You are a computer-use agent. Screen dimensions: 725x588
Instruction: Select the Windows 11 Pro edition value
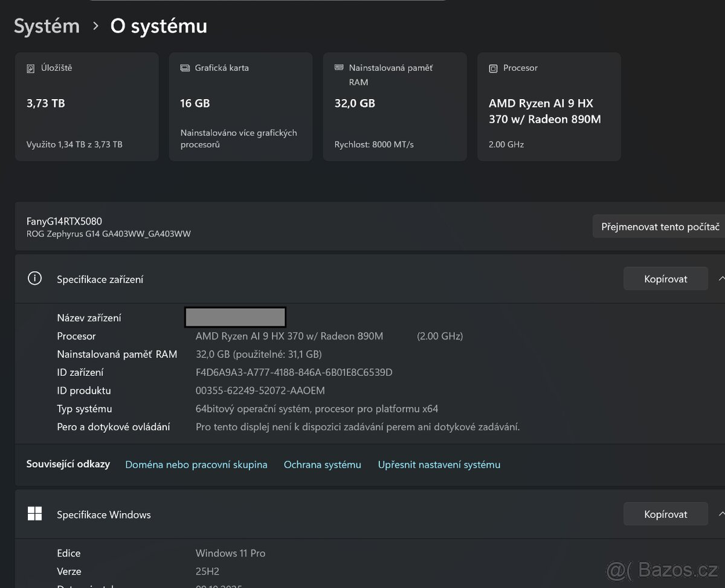pyautogui.click(x=230, y=553)
